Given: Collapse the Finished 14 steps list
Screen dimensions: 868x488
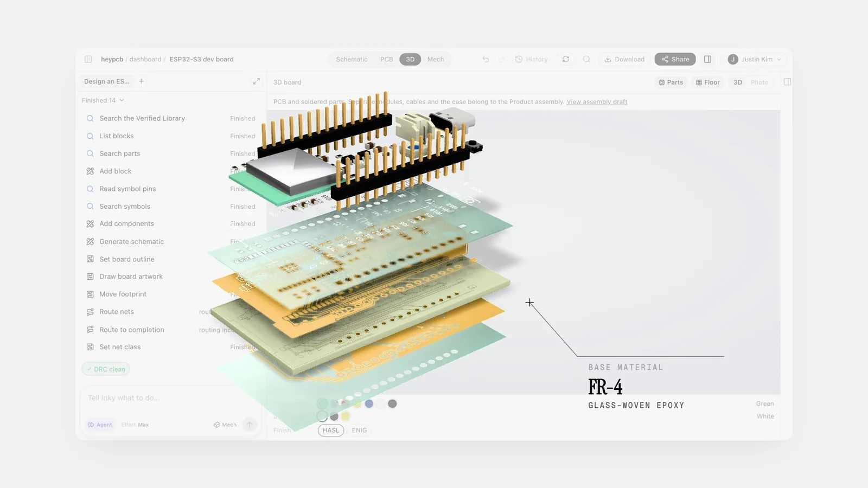Looking at the screenshot, I should 103,100.
